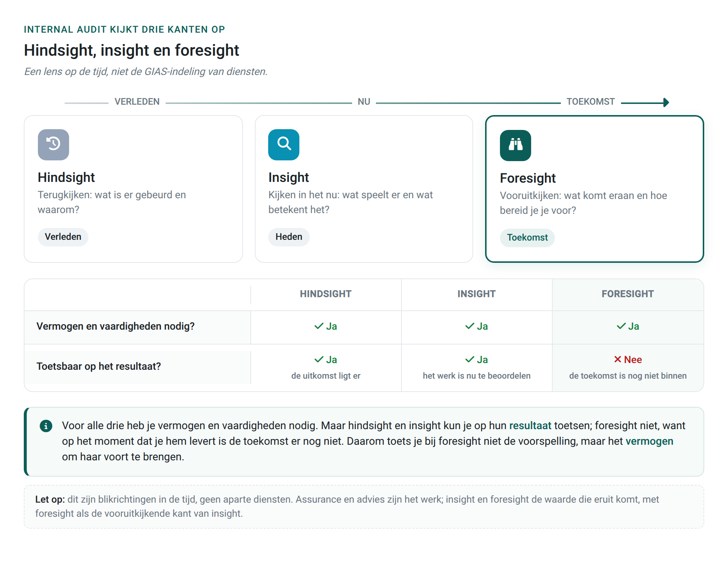Click the INSIGHT column header
Image resolution: width=728 pixels, height=565 pixels.
point(477,294)
